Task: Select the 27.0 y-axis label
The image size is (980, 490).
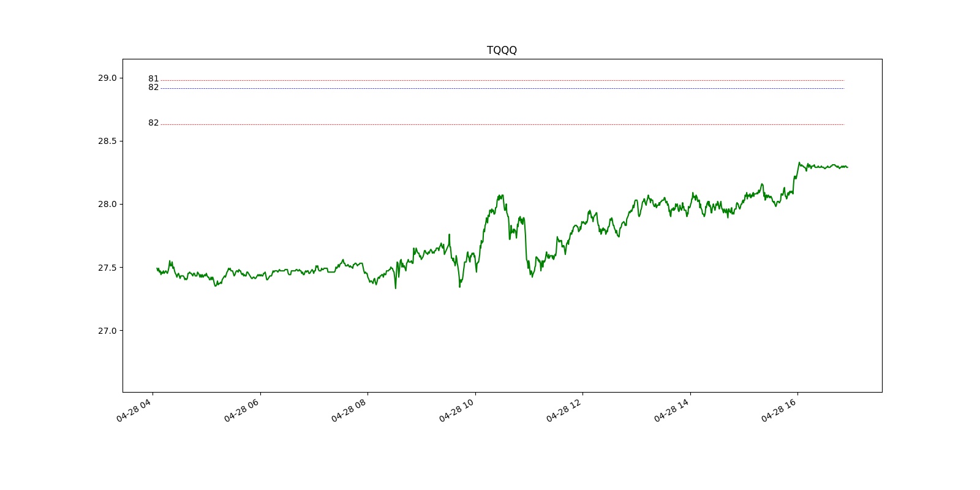Action: (x=107, y=331)
